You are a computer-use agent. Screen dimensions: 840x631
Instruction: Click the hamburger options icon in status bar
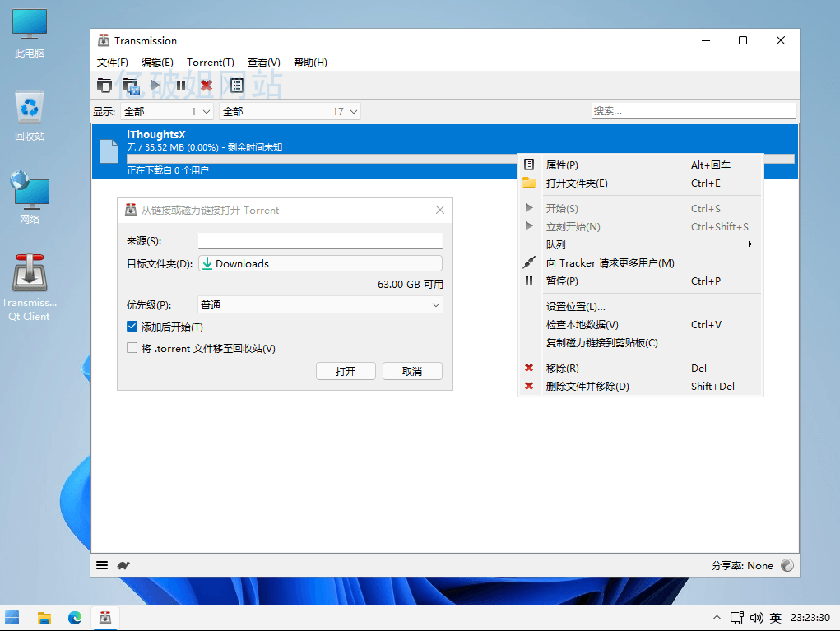102,565
